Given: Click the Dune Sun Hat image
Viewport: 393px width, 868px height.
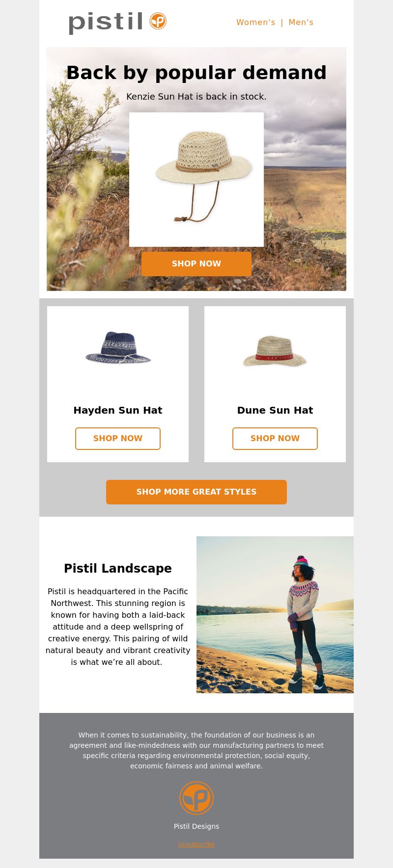Looking at the screenshot, I should (275, 350).
